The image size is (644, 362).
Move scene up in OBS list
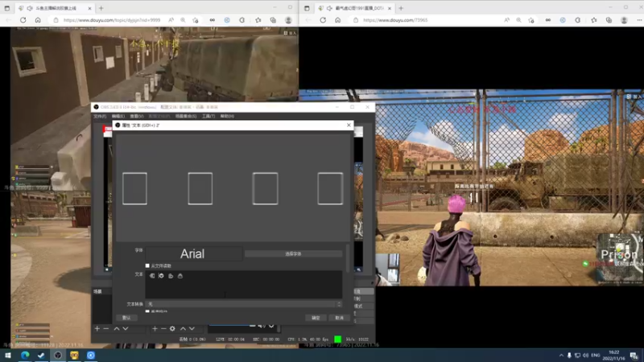click(117, 328)
